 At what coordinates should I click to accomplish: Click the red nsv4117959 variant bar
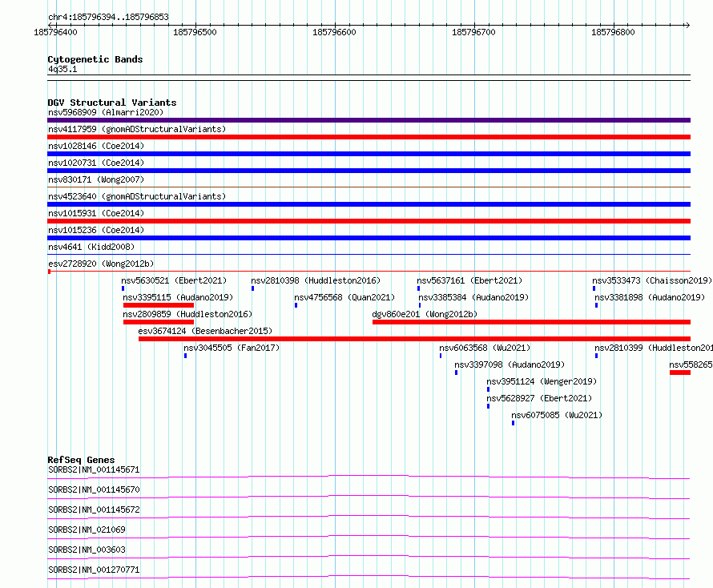(x=369, y=137)
